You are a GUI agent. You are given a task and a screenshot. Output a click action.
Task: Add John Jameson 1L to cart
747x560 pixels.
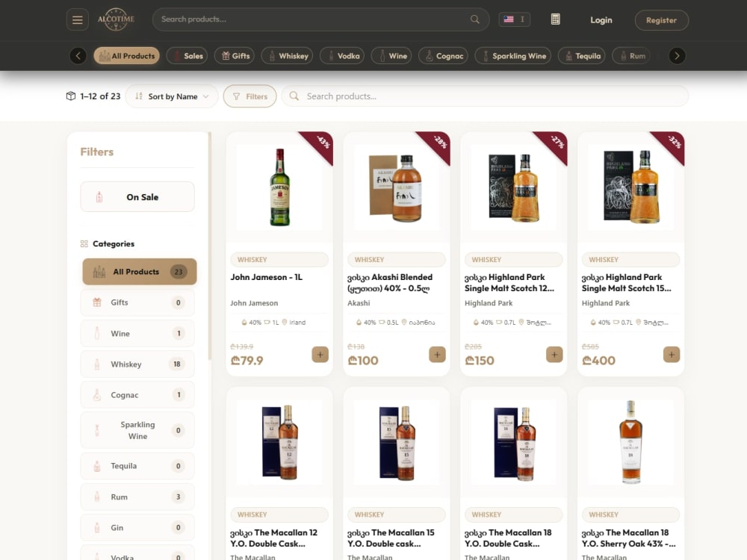[x=320, y=354]
